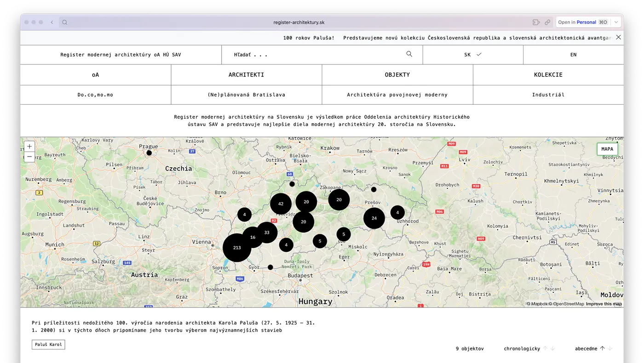
Task: Sort alphabetically ascending with abecedne up arrow
Action: point(602,349)
